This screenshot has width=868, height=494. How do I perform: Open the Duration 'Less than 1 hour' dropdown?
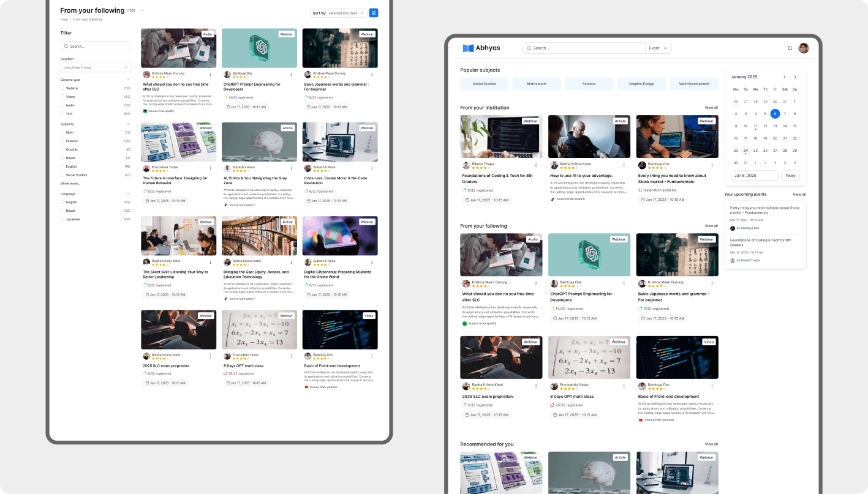pyautogui.click(x=95, y=67)
